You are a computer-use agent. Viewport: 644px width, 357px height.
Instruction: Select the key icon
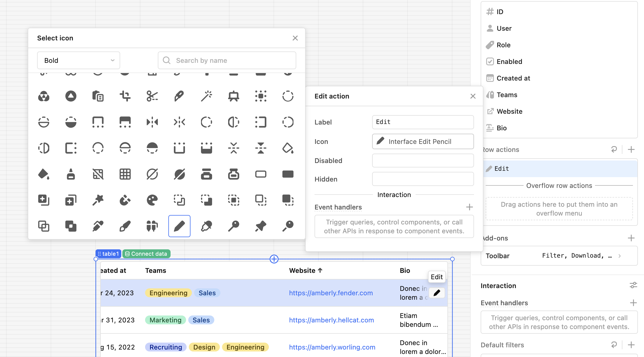[x=233, y=226]
